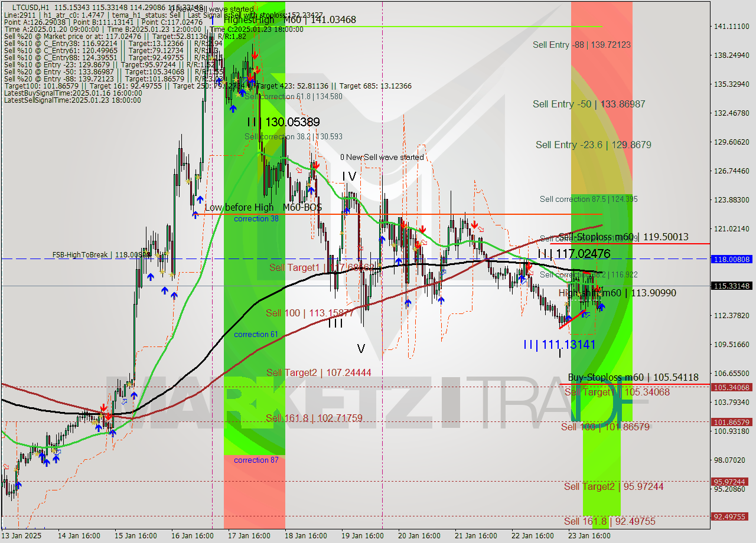
Task: Click the Sell 100 | 101.86579 label
Action: pos(605,427)
